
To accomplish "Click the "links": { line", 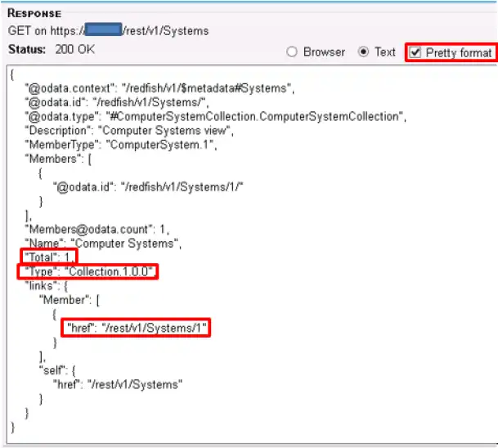I will [47, 286].
